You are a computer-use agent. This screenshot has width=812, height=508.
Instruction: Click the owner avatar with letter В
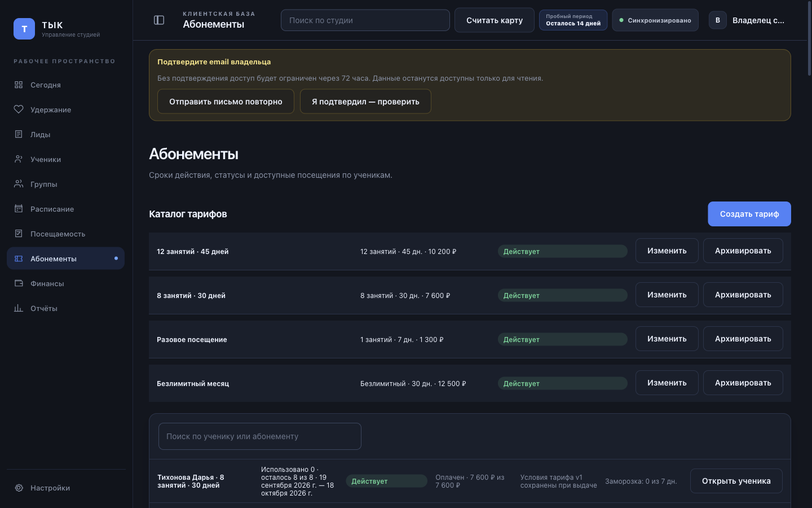pyautogui.click(x=718, y=20)
